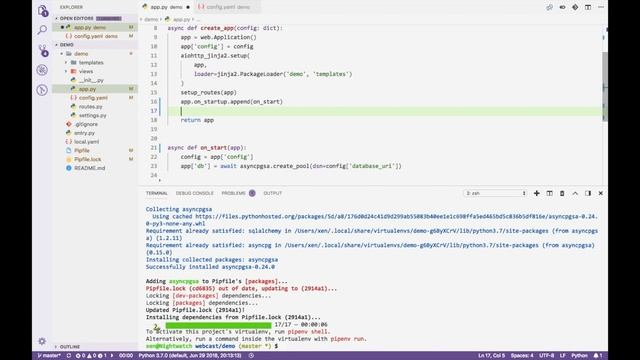Open the Source Control view
This screenshot has height=360, width=640.
[x=42, y=50]
